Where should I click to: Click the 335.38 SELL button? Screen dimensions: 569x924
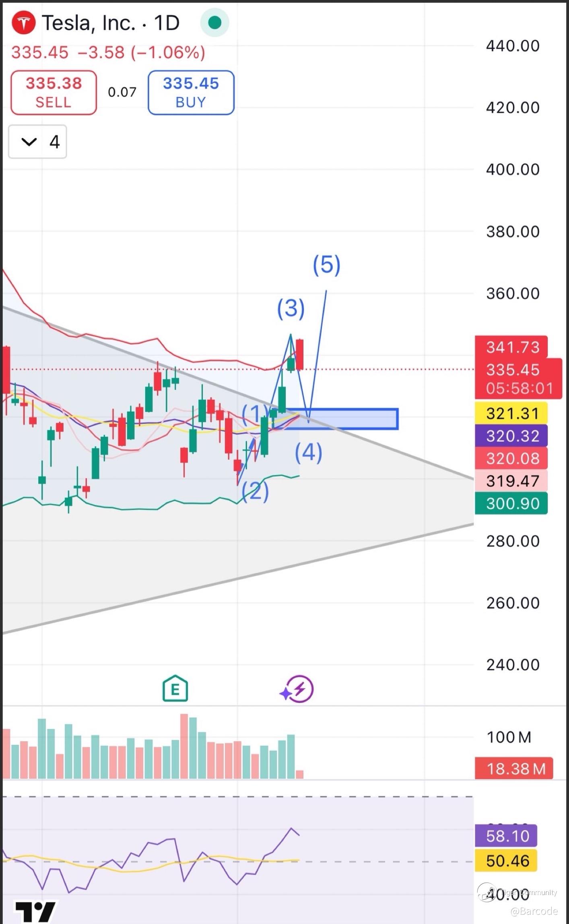pos(54,93)
